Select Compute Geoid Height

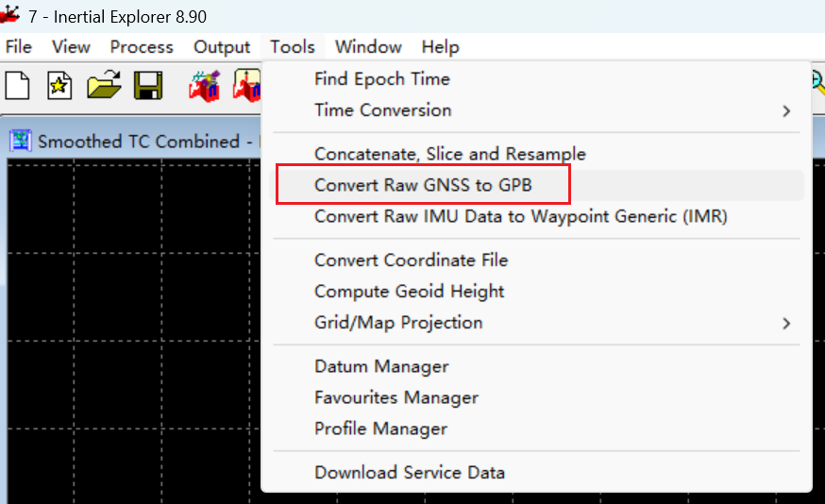[x=537, y=291]
